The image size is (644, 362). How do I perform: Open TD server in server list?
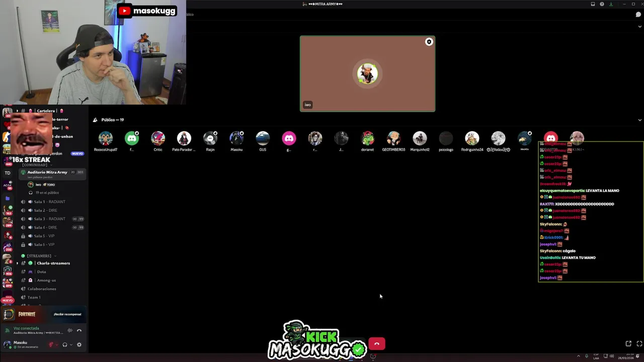click(x=8, y=173)
